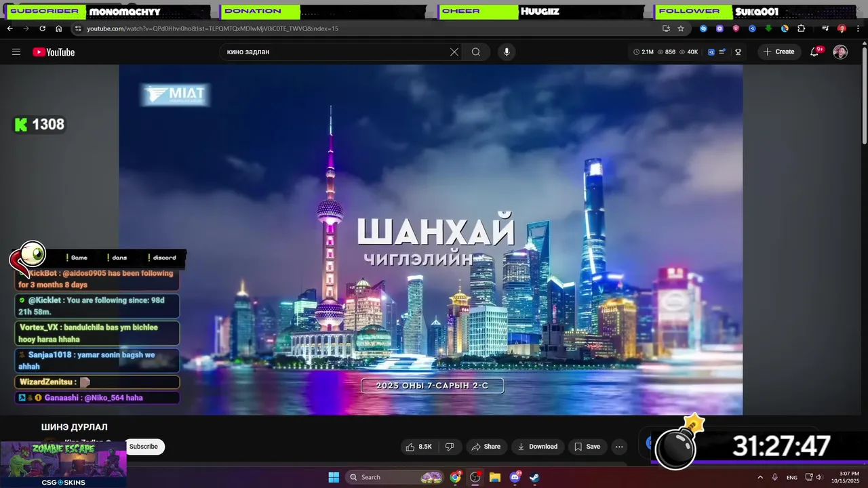Click Sanjaa1018 chat message
The image size is (868, 488).
pyautogui.click(x=97, y=361)
